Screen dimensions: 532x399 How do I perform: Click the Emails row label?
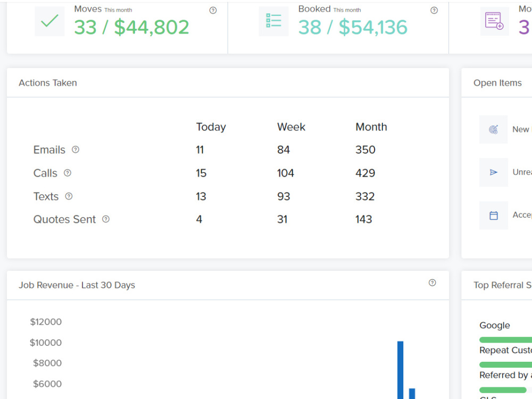49,149
